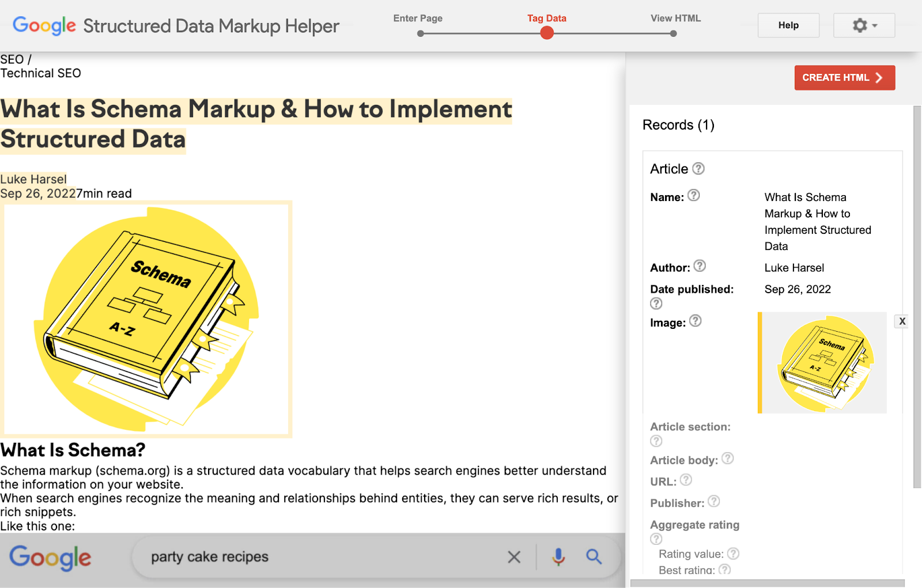
Task: Click the help icon beside Aggregate rating
Action: pos(656,539)
